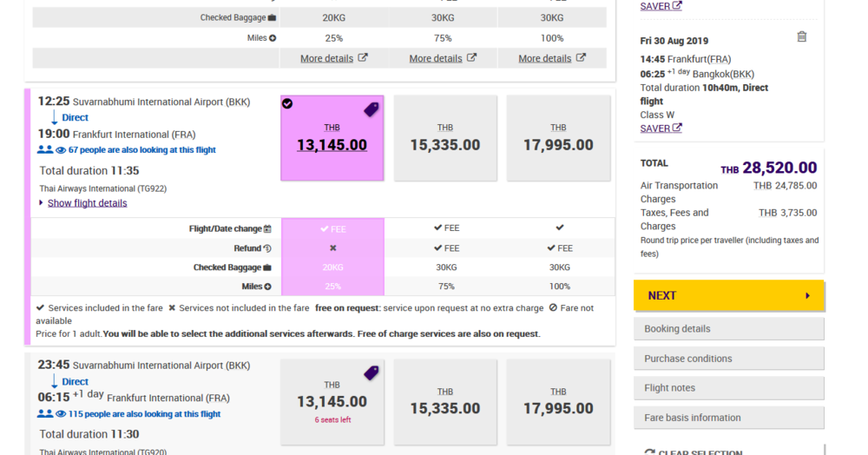Viewport: 868px width, 455px height.
Task: Click the Direct arrow icon for the 12:25 flight
Action: coord(54,117)
